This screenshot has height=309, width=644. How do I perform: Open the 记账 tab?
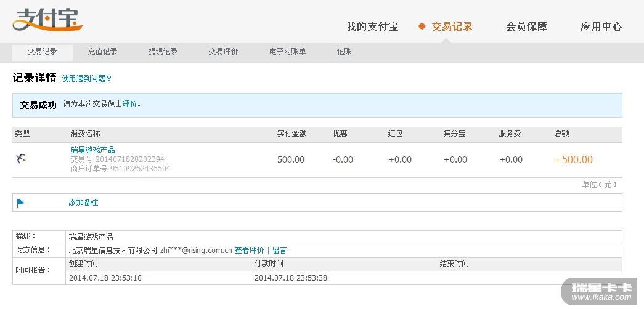(x=344, y=52)
